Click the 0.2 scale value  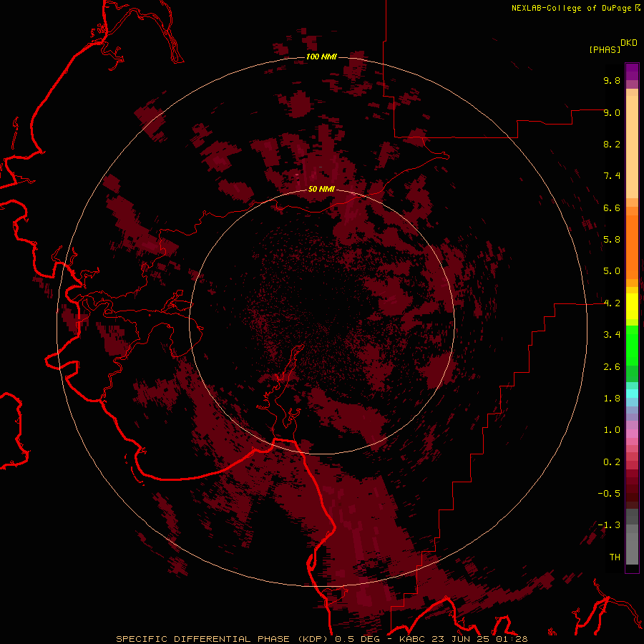(612, 462)
